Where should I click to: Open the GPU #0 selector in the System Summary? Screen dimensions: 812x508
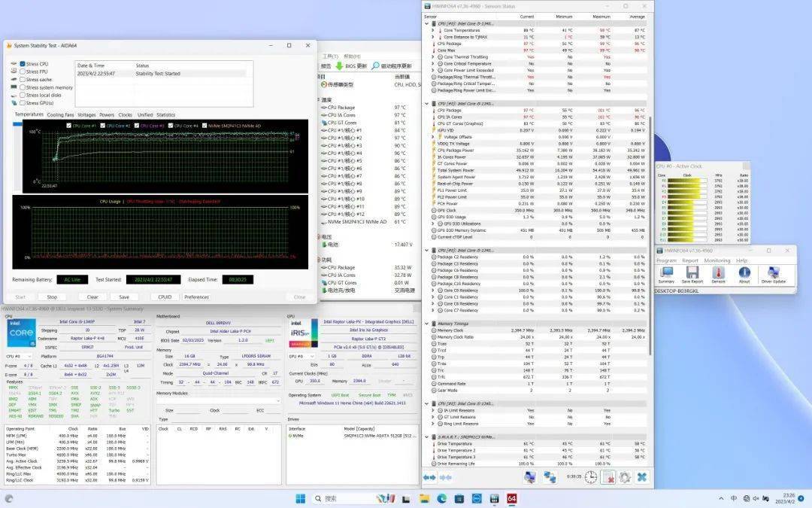click(301, 356)
